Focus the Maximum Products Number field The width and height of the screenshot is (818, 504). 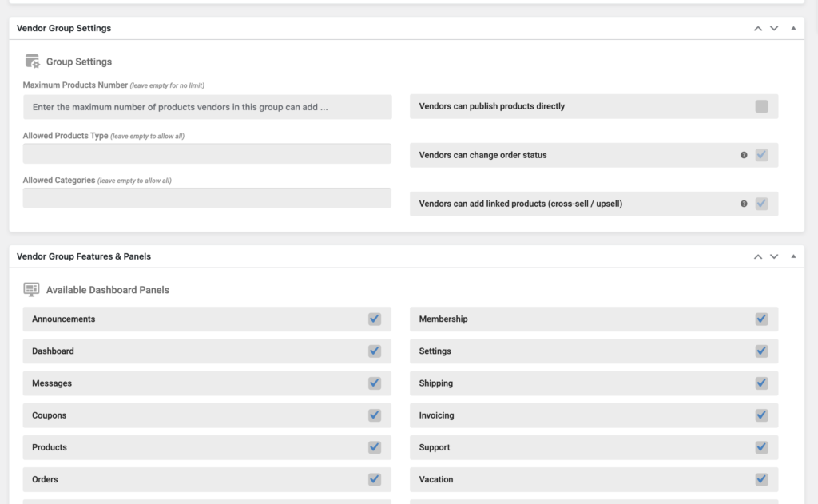pos(207,107)
